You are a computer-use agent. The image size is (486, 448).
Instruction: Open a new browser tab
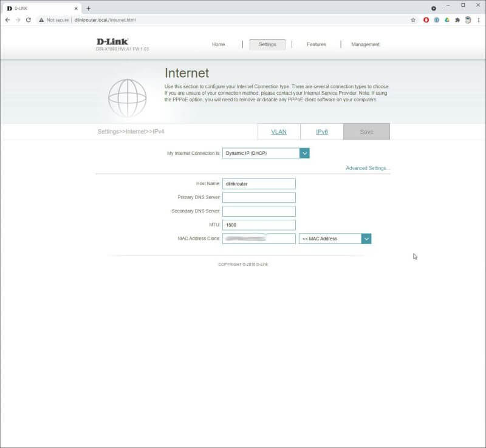(x=88, y=8)
